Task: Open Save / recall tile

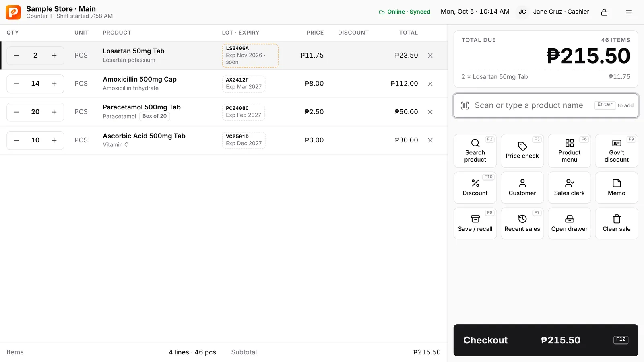Action: [475, 223]
